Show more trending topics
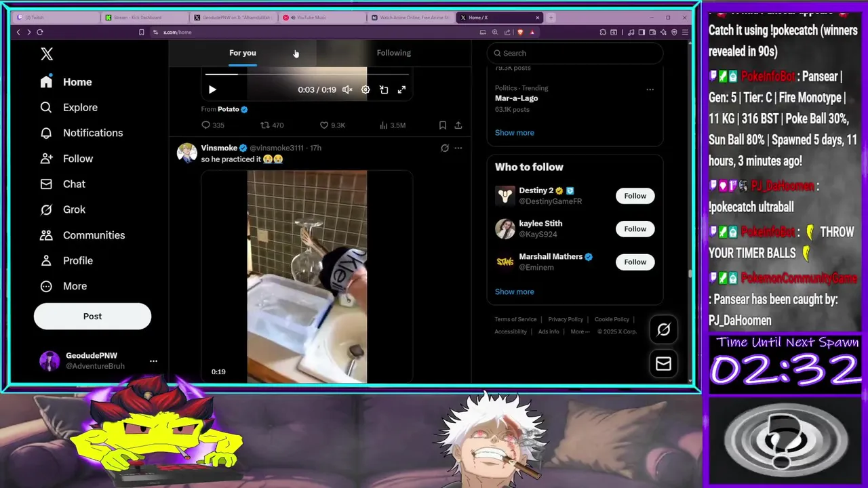The height and width of the screenshot is (488, 868). (x=514, y=133)
